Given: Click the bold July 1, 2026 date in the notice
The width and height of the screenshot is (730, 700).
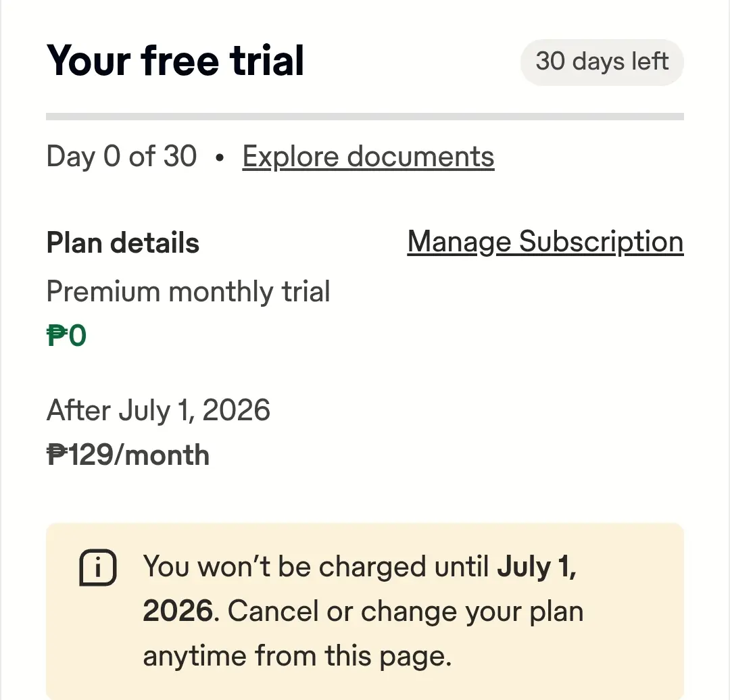Looking at the screenshot, I should point(360,589).
